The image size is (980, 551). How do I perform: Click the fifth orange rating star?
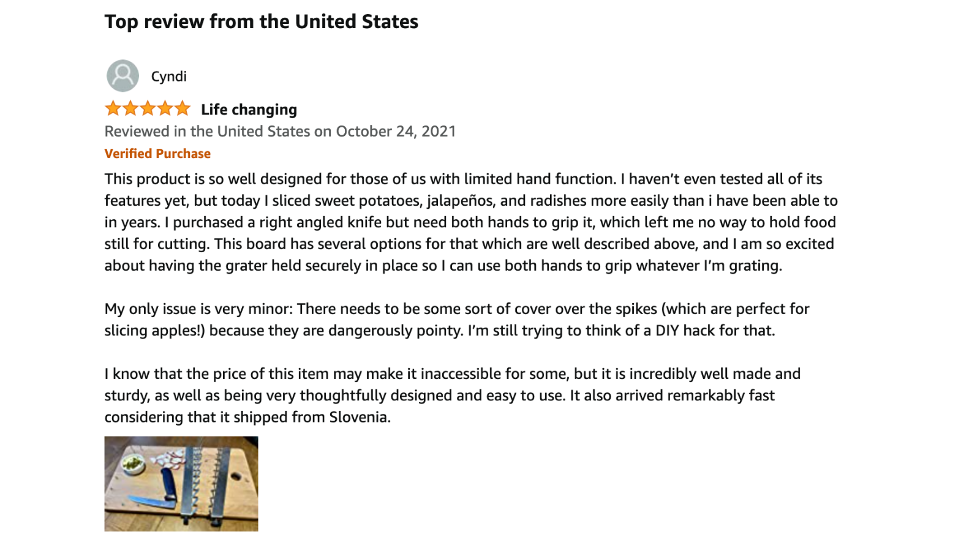click(x=183, y=109)
